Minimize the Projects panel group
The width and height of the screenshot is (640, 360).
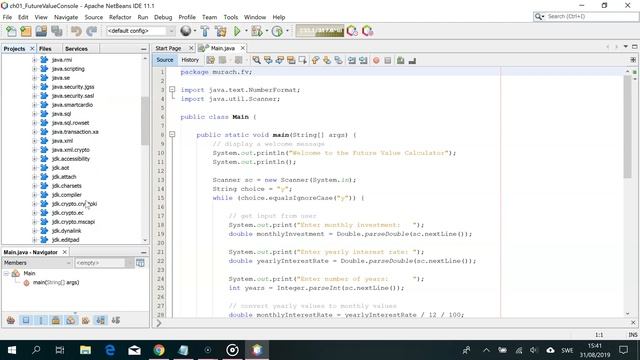coord(144,49)
